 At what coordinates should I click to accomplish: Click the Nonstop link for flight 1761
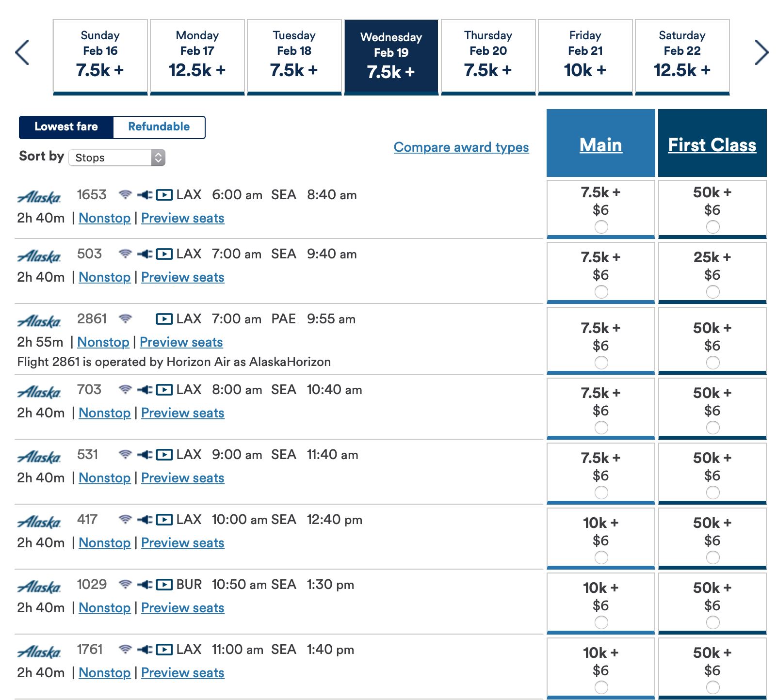pos(104,673)
